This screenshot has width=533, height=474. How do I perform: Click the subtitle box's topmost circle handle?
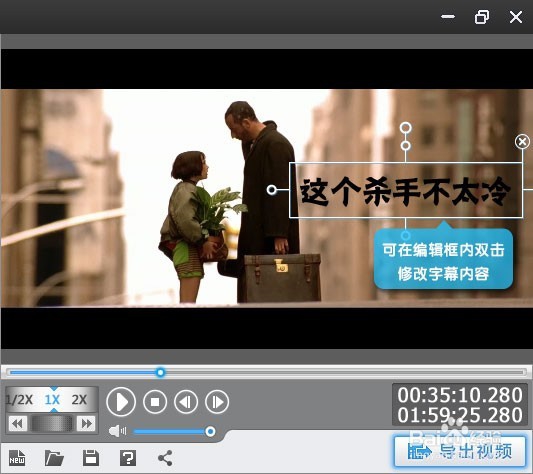coord(406,128)
